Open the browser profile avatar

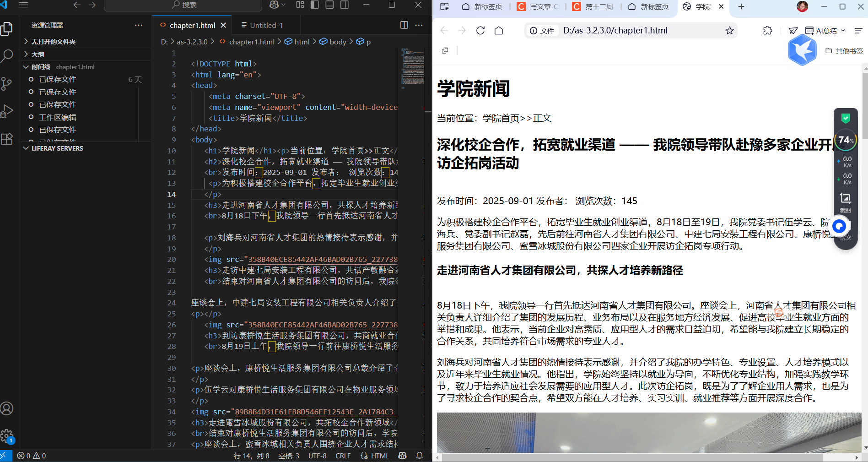point(802,6)
